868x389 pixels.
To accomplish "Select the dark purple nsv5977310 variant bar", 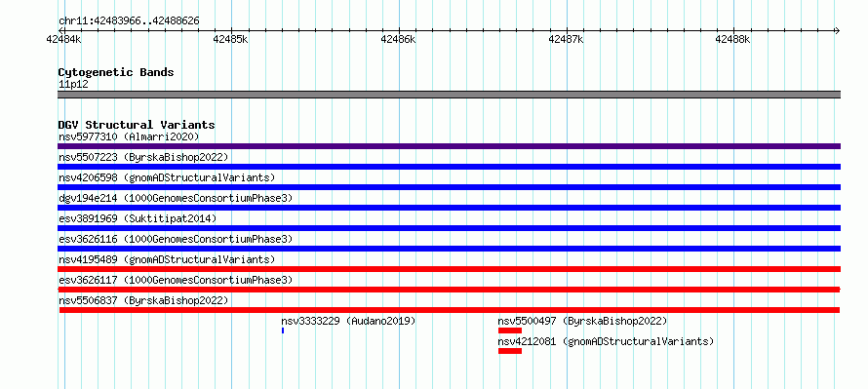I will point(449,146).
